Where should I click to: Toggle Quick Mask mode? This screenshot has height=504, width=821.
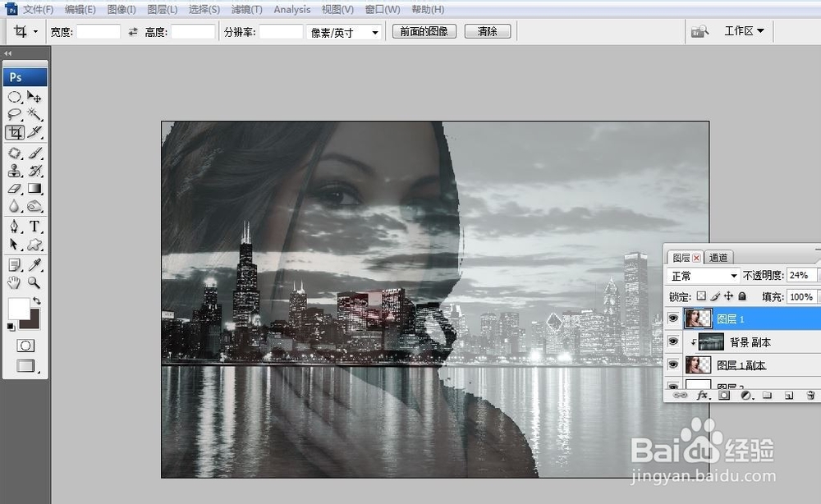25,346
